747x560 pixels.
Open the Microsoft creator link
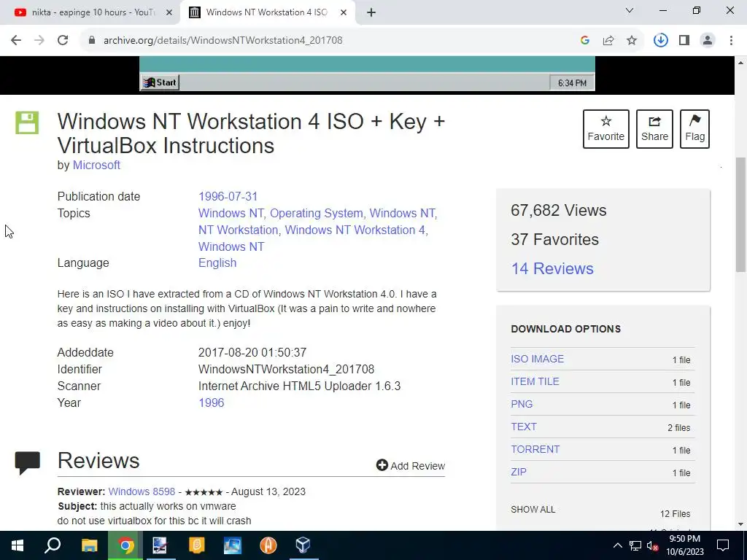[96, 166]
